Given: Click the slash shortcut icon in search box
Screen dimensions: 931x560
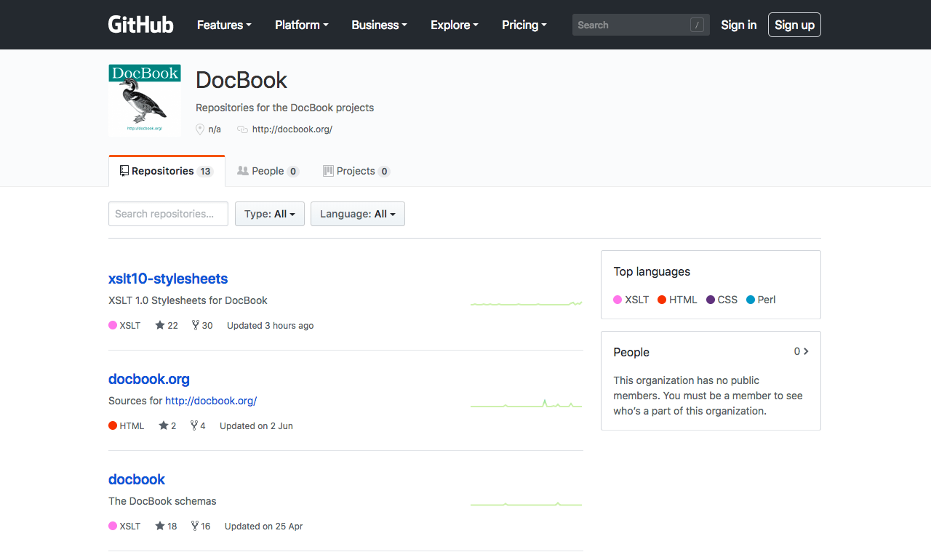Looking at the screenshot, I should (698, 25).
